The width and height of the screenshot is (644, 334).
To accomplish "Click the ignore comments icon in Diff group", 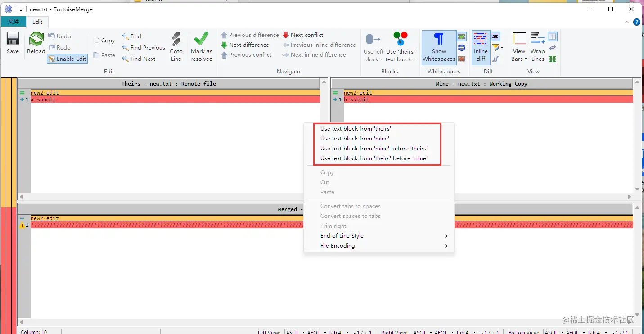I will point(495,59).
